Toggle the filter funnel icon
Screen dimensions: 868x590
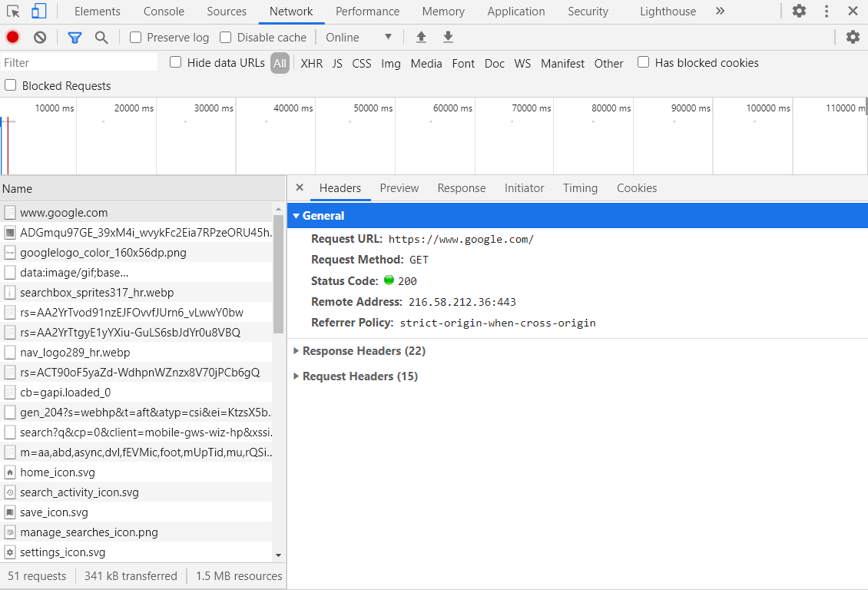75,37
